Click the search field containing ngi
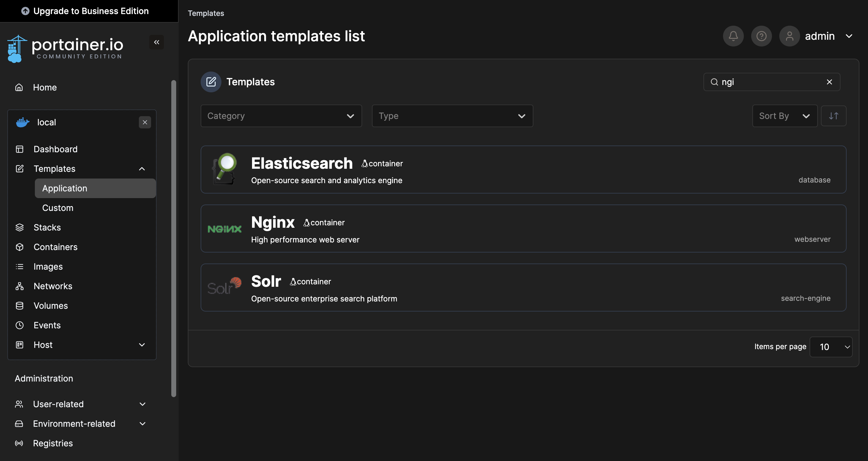The height and width of the screenshot is (461, 868). coord(772,82)
